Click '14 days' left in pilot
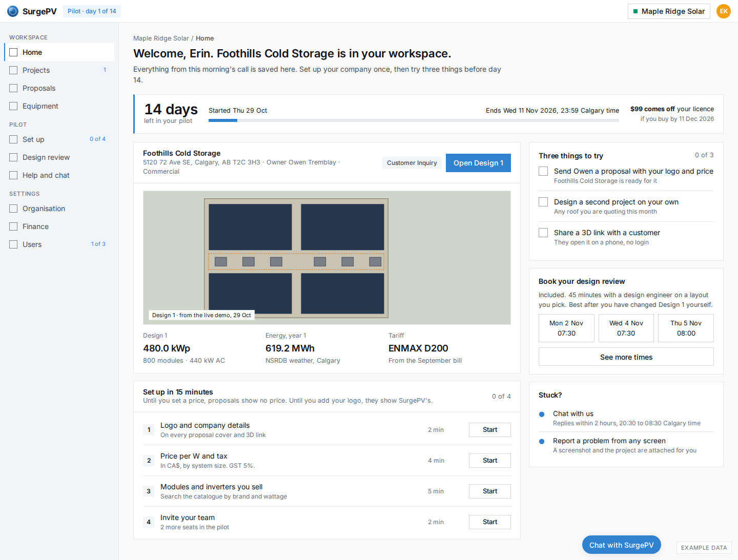This screenshot has width=738, height=560. 171,109
